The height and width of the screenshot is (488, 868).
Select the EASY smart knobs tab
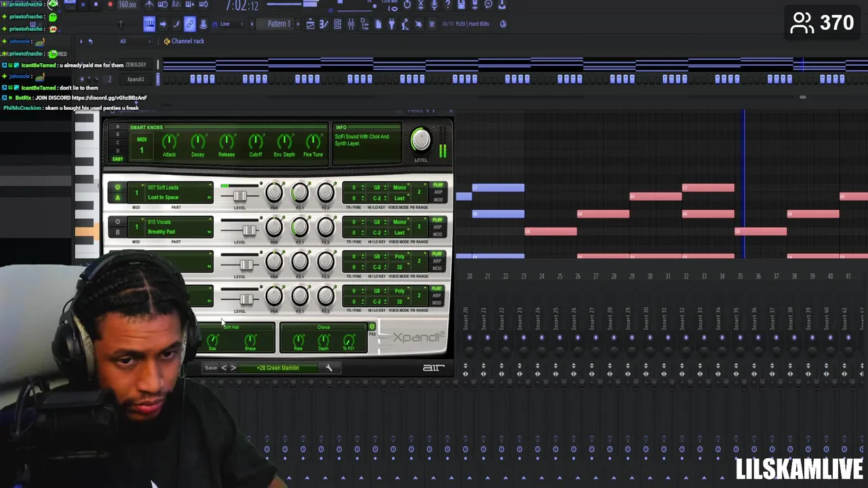[117, 159]
